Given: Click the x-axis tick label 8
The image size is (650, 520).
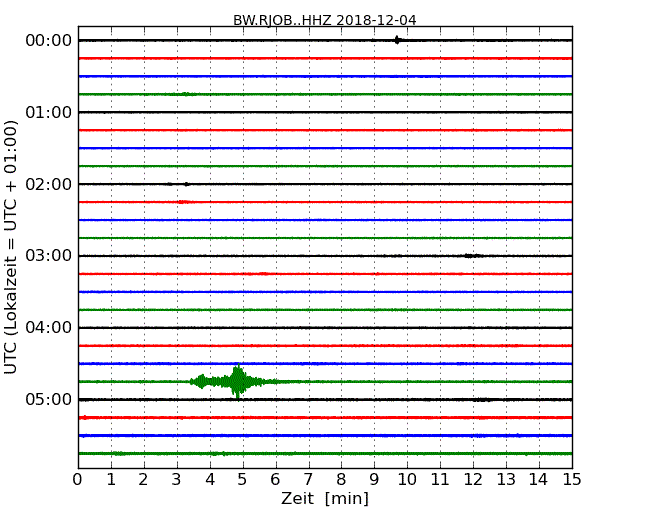Looking at the screenshot, I should [341, 480].
